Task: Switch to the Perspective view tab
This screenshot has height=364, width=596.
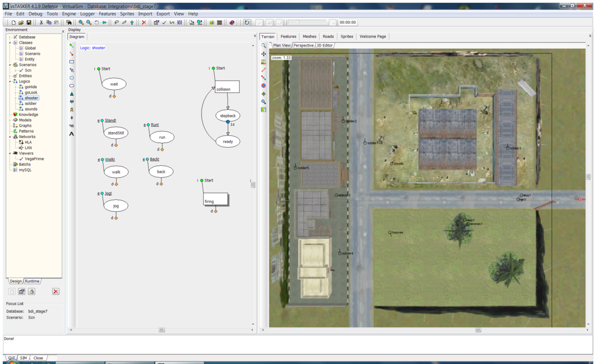Action: tap(303, 45)
